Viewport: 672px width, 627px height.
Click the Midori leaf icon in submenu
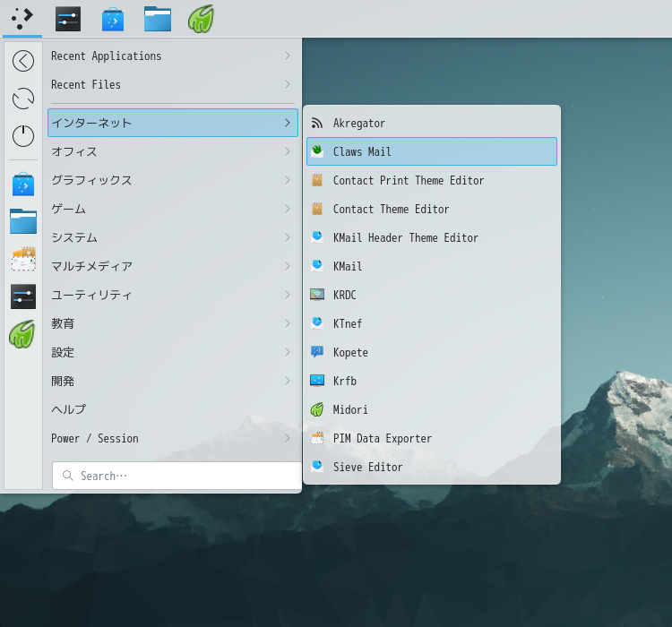click(x=316, y=409)
